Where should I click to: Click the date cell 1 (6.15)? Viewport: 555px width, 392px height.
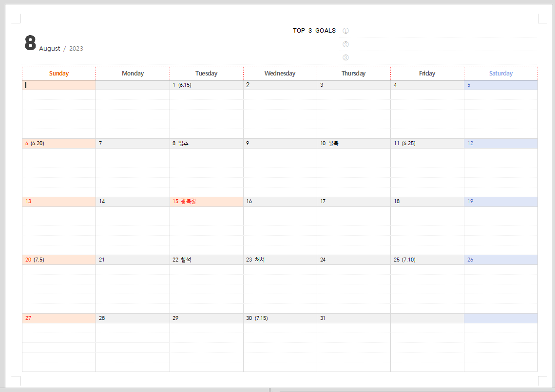pos(206,85)
